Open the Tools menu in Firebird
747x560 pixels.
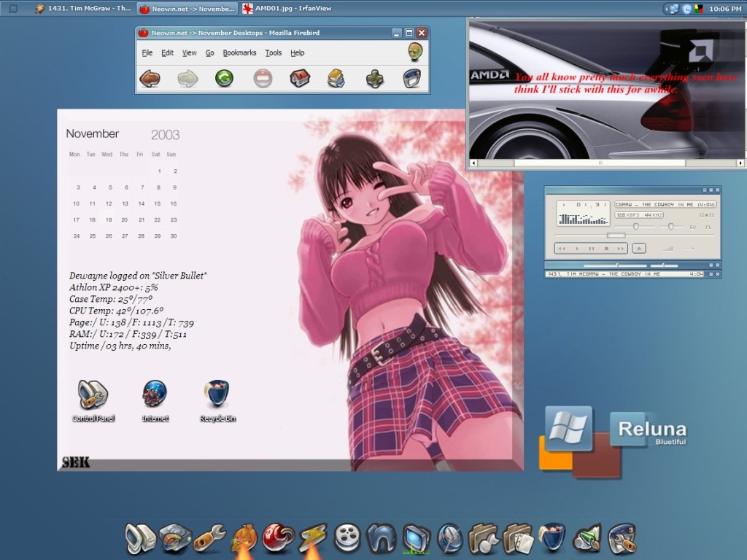coord(274,53)
